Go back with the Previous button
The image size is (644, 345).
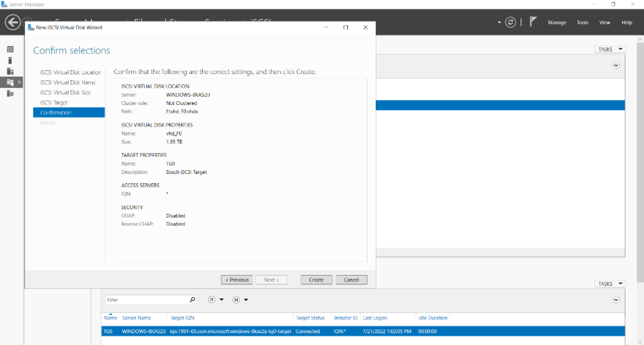[237, 280]
